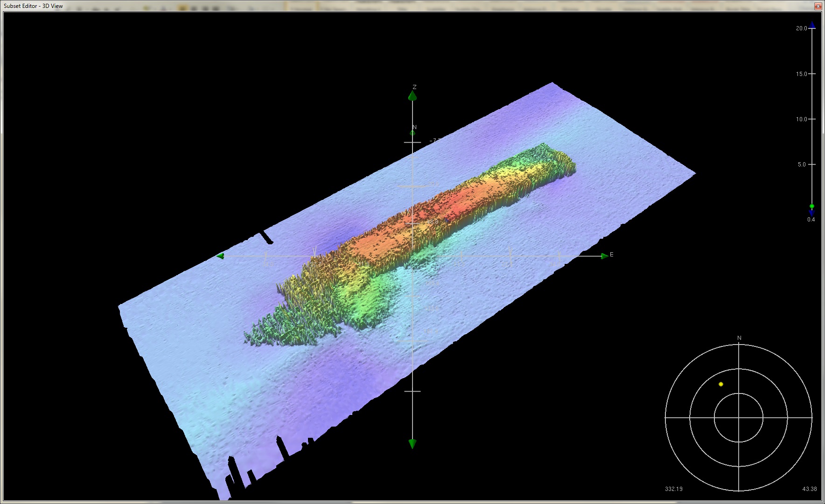
Task: Click the exaggeration value 0.4
Action: click(x=811, y=220)
